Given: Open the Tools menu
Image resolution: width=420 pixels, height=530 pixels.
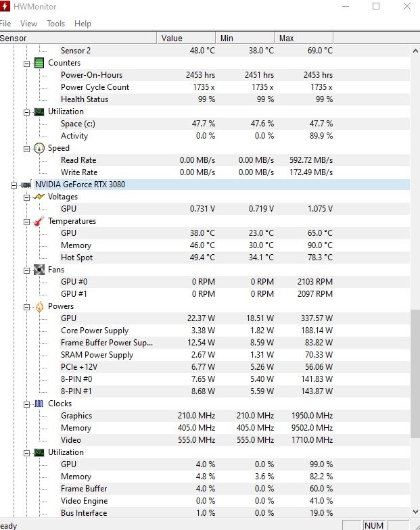Looking at the screenshot, I should pyautogui.click(x=55, y=24).
